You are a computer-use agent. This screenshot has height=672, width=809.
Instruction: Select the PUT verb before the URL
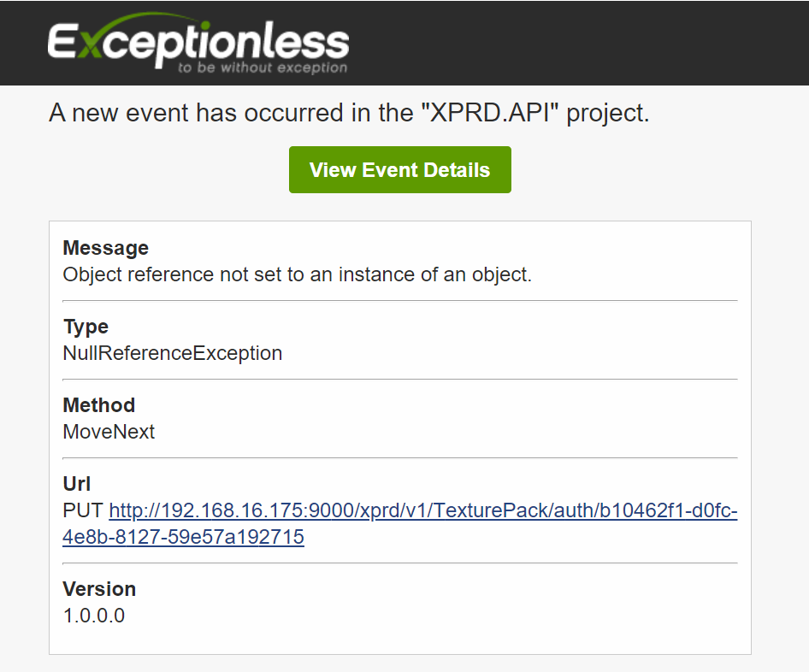83,510
